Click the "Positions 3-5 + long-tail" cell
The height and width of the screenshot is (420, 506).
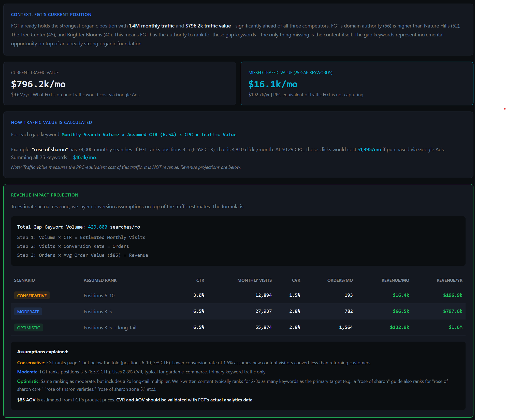coord(110,328)
